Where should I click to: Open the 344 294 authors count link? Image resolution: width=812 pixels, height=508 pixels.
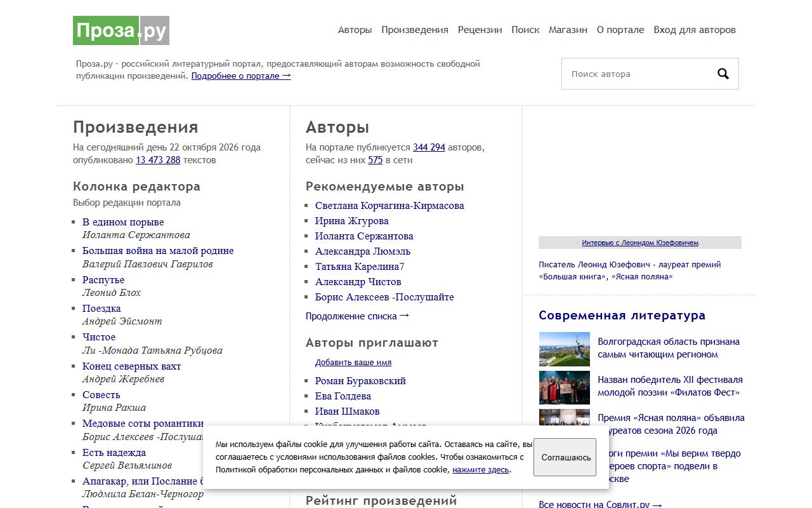(x=429, y=147)
